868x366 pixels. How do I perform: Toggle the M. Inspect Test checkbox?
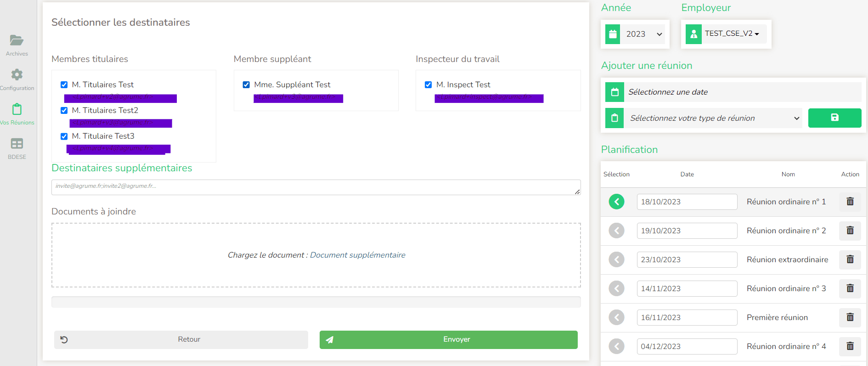(x=428, y=85)
